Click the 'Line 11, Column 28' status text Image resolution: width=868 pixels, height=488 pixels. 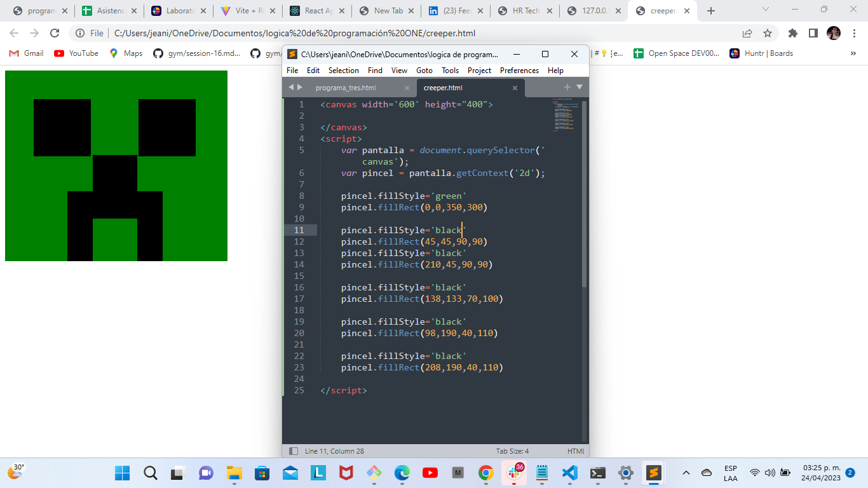334,451
